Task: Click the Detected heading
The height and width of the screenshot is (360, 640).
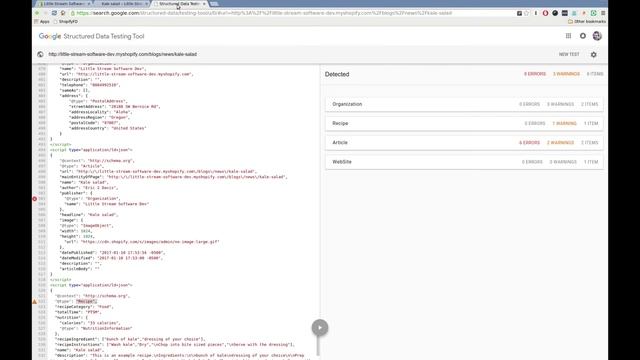Action: [337, 74]
